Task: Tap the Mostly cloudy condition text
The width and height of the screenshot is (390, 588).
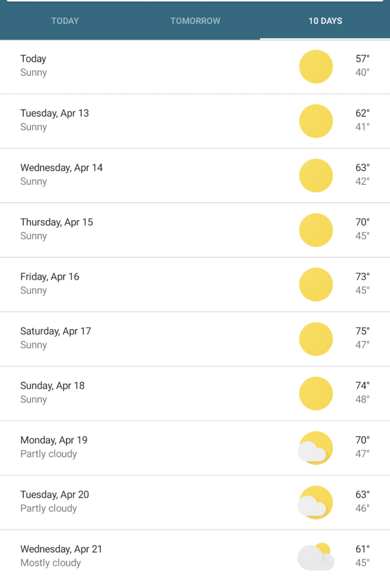Action: [x=51, y=563]
